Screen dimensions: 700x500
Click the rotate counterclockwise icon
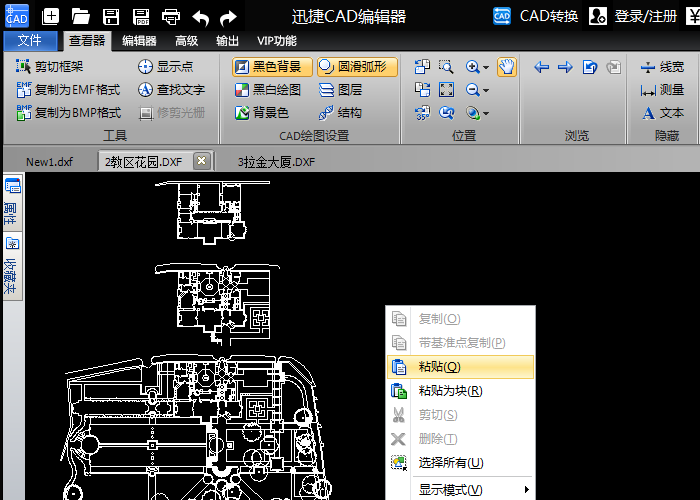[x=422, y=67]
